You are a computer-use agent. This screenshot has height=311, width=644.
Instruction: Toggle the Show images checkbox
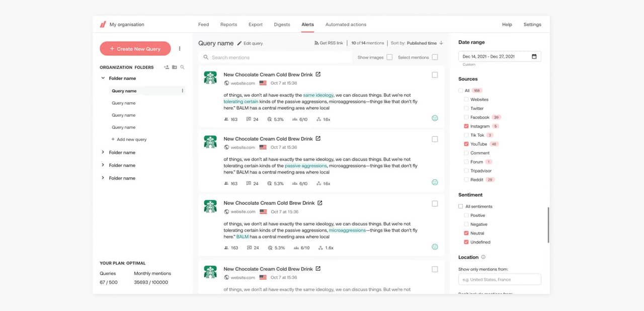389,57
